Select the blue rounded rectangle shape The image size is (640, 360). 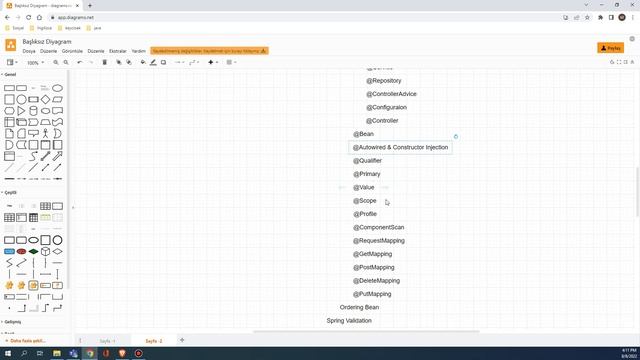pos(9,251)
